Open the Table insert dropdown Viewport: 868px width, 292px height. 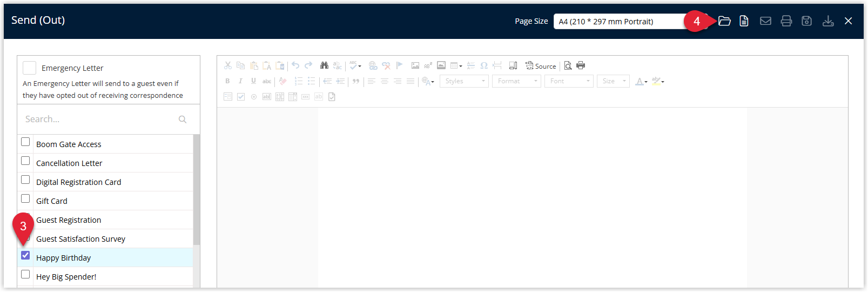pos(456,65)
